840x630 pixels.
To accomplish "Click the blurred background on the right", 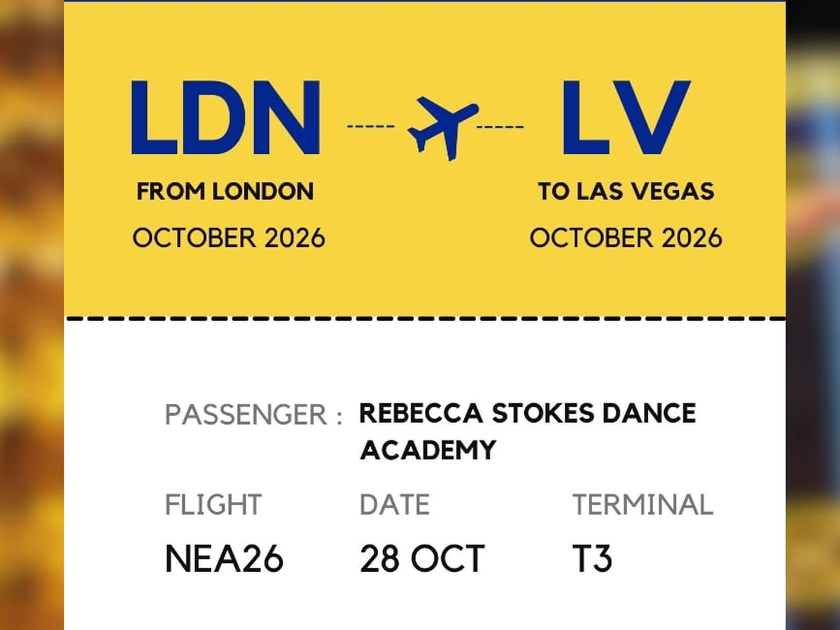I will [x=813, y=315].
